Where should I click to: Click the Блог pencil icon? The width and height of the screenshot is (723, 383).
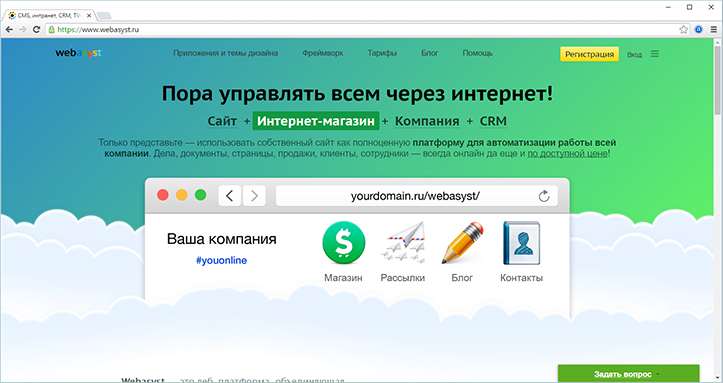point(462,243)
